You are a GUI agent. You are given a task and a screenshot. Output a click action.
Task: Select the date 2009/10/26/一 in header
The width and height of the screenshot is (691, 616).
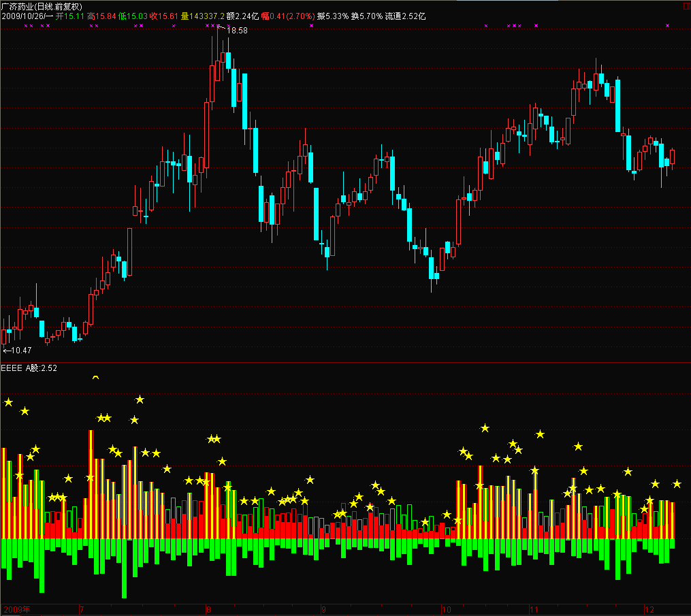[27, 16]
